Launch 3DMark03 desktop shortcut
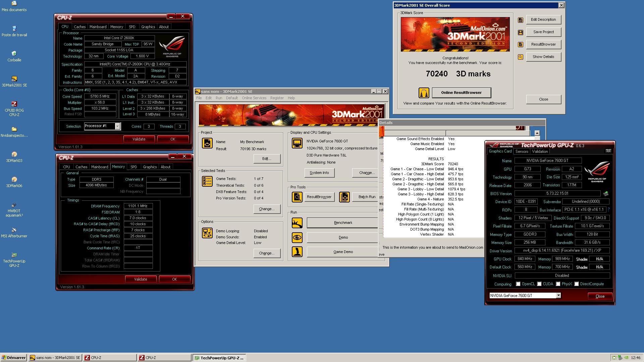This screenshot has width=644, height=362. (14, 157)
